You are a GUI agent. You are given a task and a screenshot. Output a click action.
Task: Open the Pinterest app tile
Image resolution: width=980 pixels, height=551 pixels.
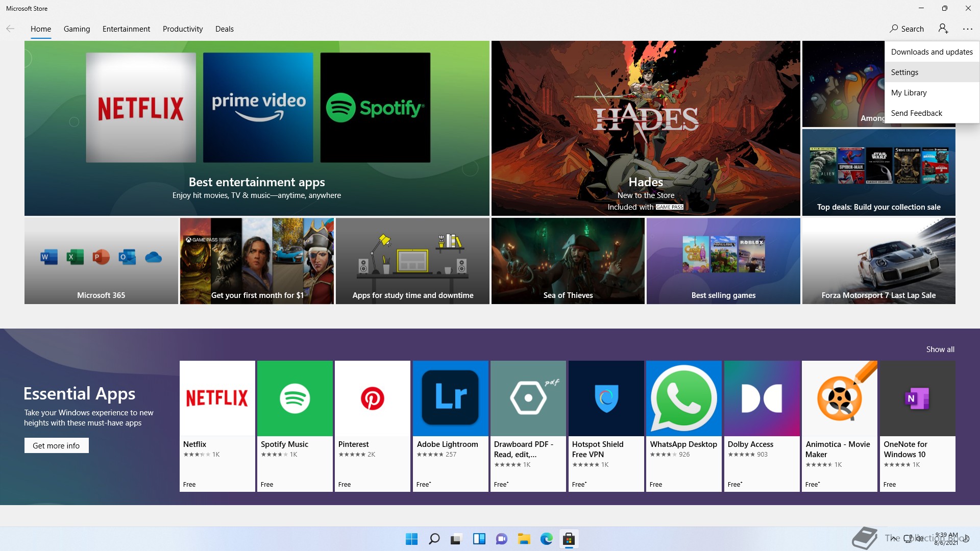[x=373, y=426]
